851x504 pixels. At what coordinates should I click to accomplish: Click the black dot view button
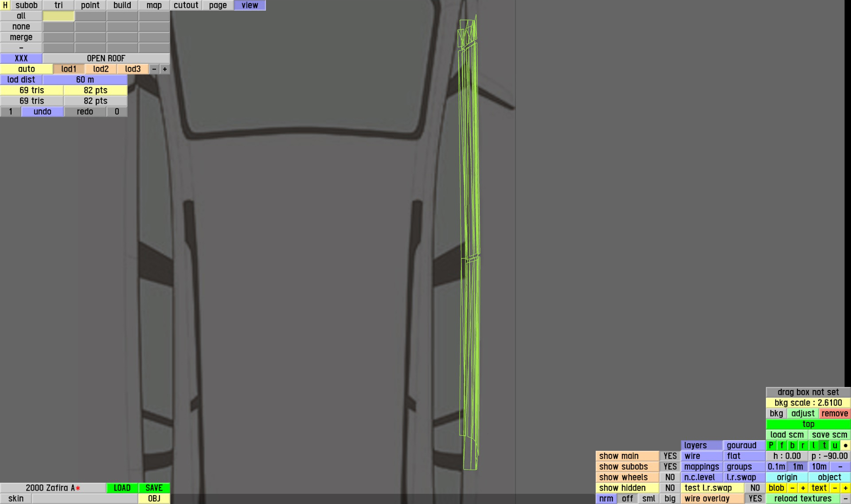(845, 445)
